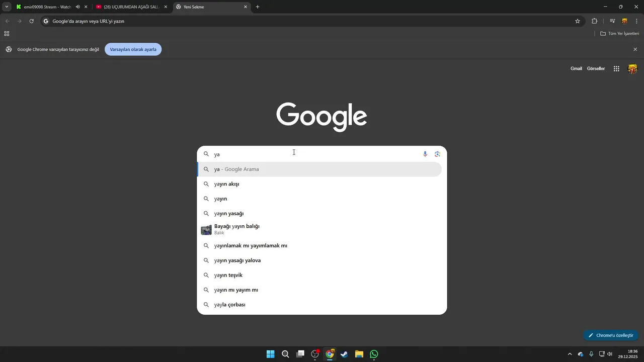This screenshot has width=644, height=362.
Task: Open the volume speaker tray icon
Action: [x=610, y=354]
